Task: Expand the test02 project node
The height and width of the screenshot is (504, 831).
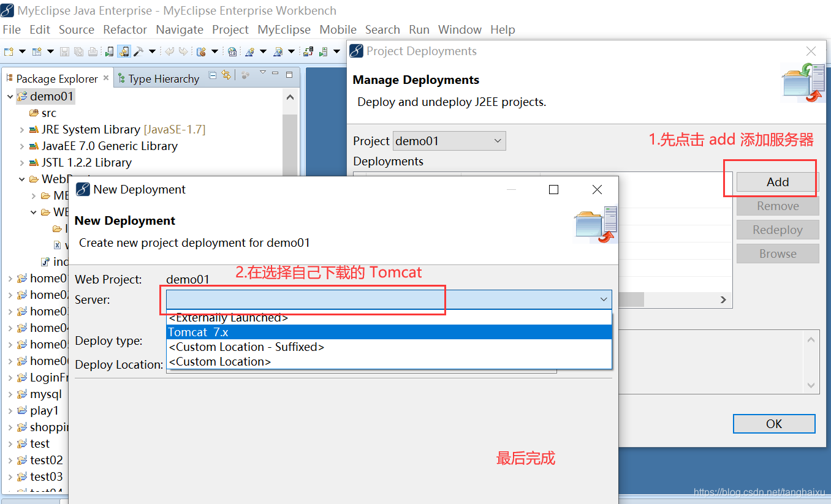Action: 10,461
